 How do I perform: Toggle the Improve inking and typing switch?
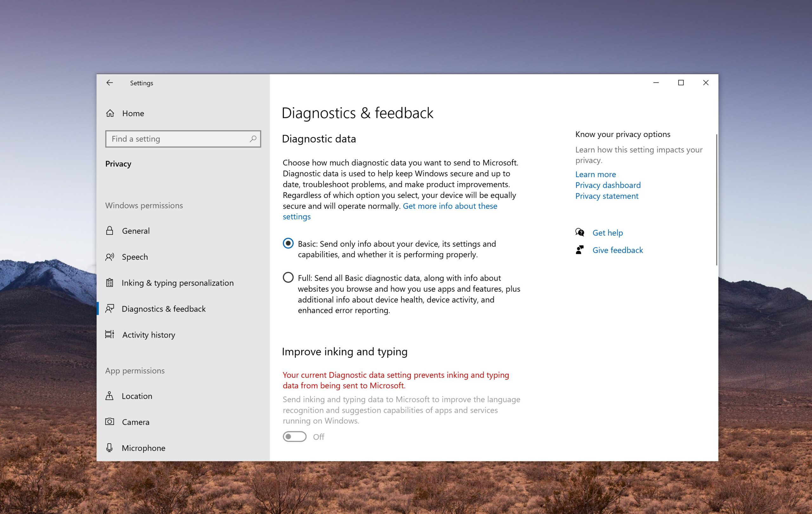[x=294, y=437]
